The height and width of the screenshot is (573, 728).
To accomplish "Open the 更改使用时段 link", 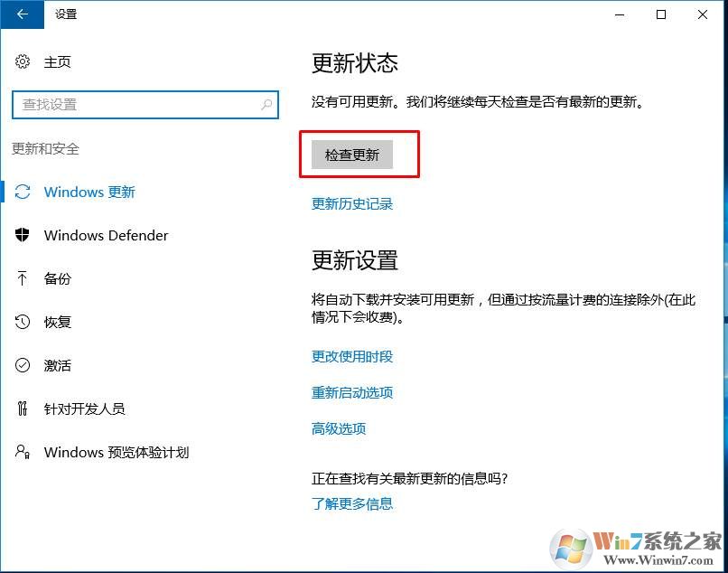I will coord(352,356).
